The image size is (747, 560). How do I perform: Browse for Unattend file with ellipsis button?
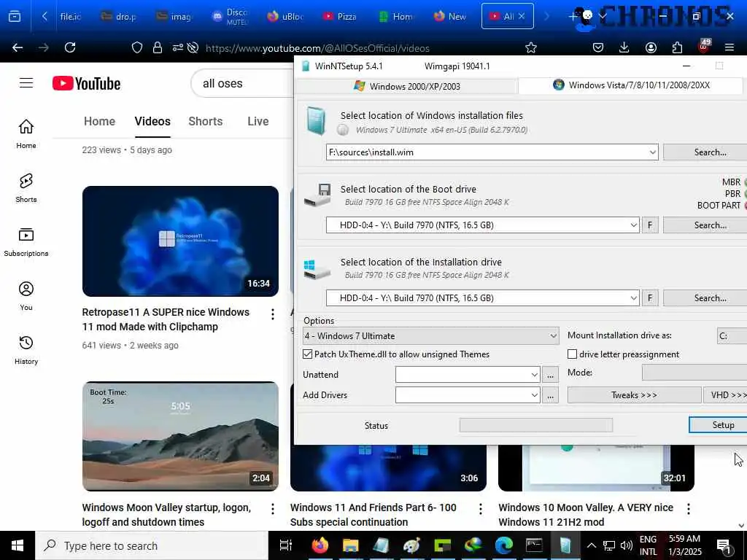click(x=550, y=375)
